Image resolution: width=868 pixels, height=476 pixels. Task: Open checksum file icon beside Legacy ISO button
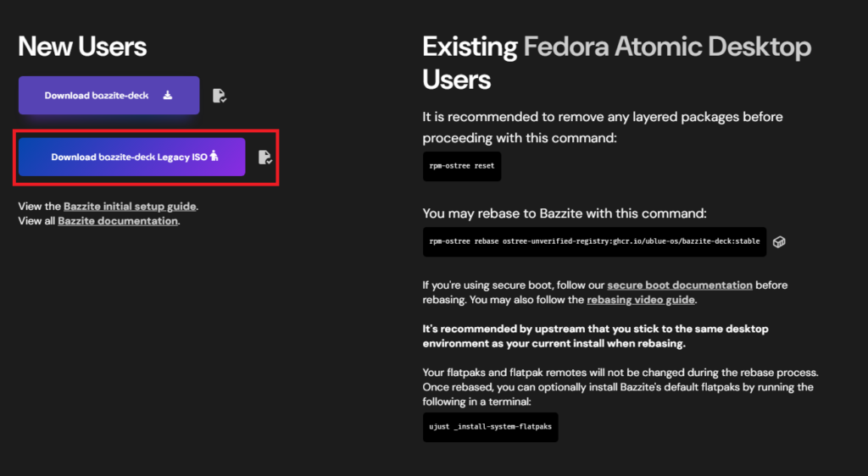click(x=265, y=157)
